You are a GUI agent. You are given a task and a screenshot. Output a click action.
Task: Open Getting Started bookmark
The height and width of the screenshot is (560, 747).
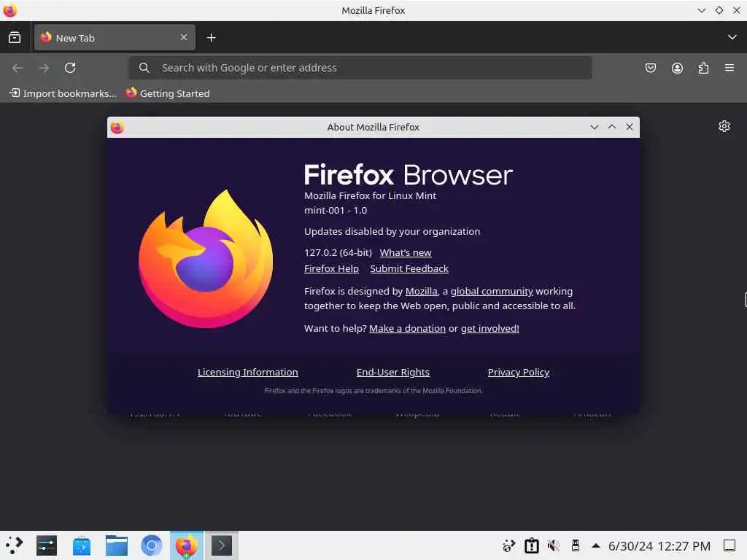click(x=168, y=93)
